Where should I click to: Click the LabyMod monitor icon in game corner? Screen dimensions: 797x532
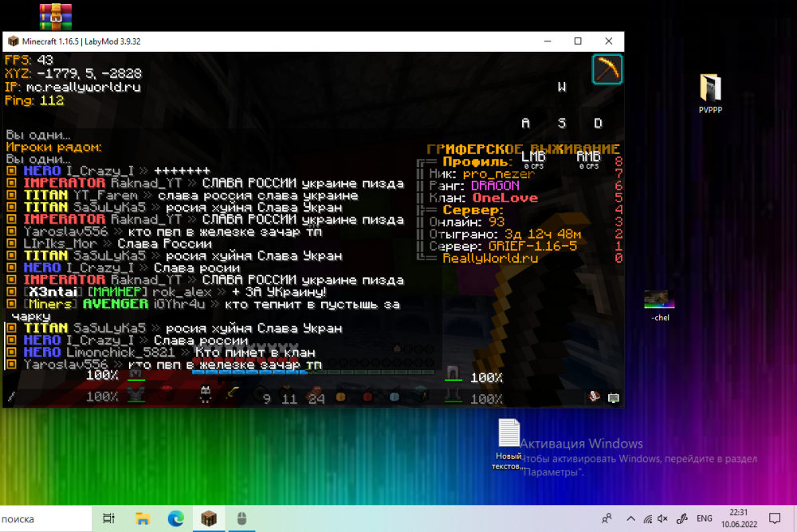[x=614, y=398]
